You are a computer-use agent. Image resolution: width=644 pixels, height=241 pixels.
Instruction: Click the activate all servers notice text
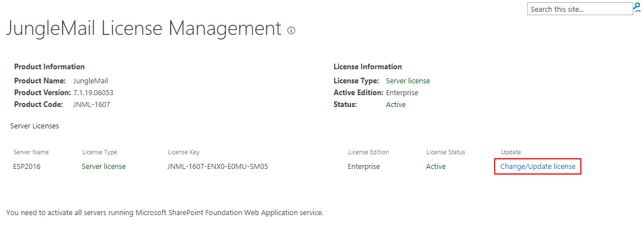[165, 213]
